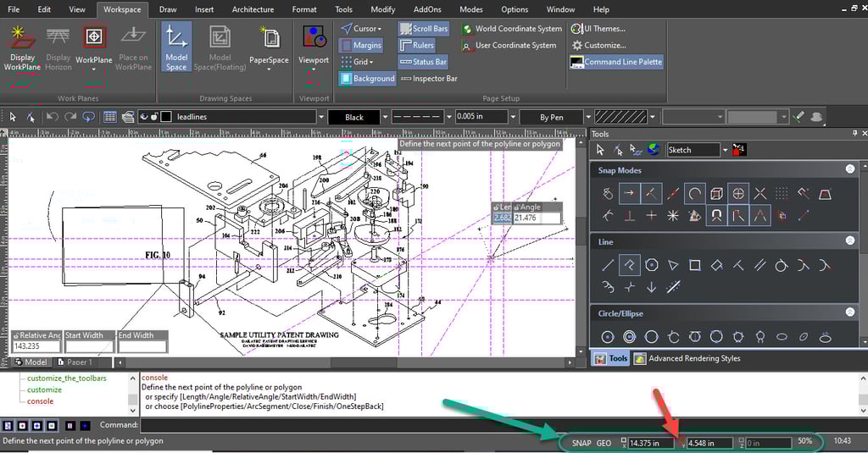Image resolution: width=868 pixels, height=453 pixels.
Task: Open the Draw menu
Action: [168, 9]
